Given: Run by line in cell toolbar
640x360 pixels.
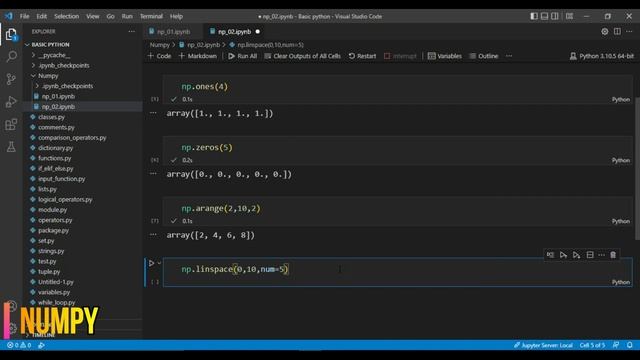Looking at the screenshot, I should click(550, 255).
